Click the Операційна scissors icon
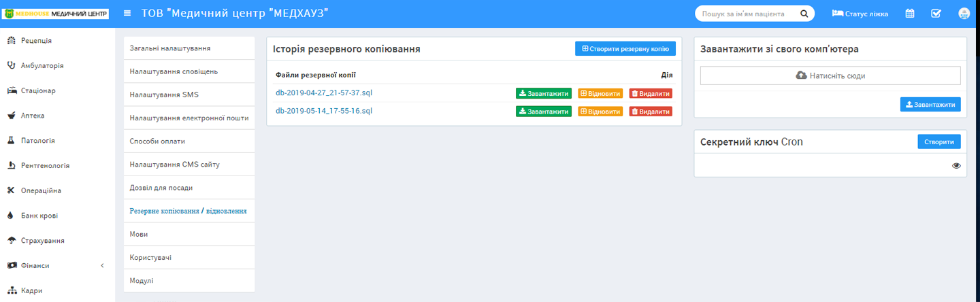Viewport: 980px width, 302px height. 11,190
